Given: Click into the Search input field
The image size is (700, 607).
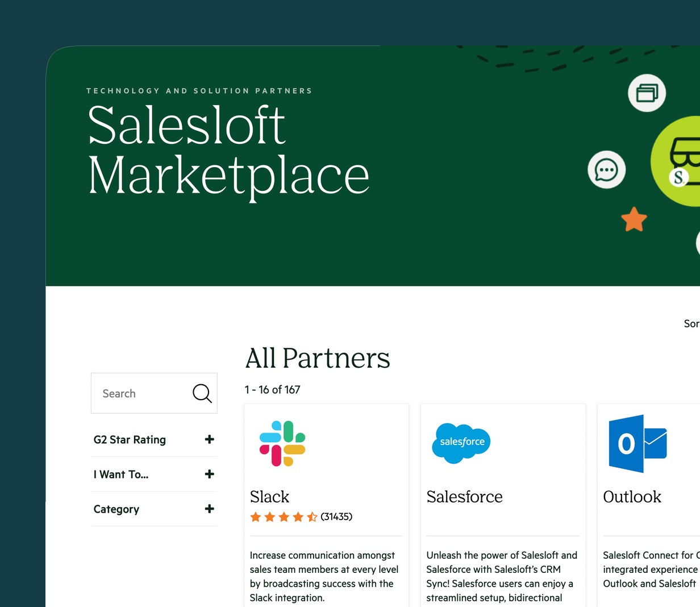Looking at the screenshot, I should click(x=142, y=393).
